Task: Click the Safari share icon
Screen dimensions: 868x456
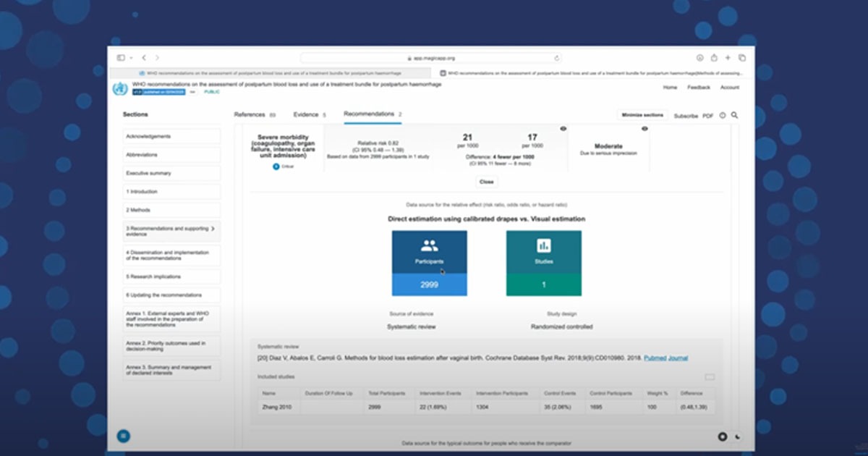Action: click(x=714, y=58)
